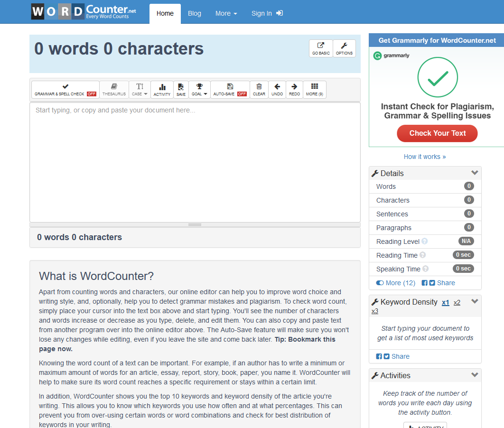This screenshot has width=504, height=428.
Task: Click the What is WordCounter? heading
Action: (96, 276)
